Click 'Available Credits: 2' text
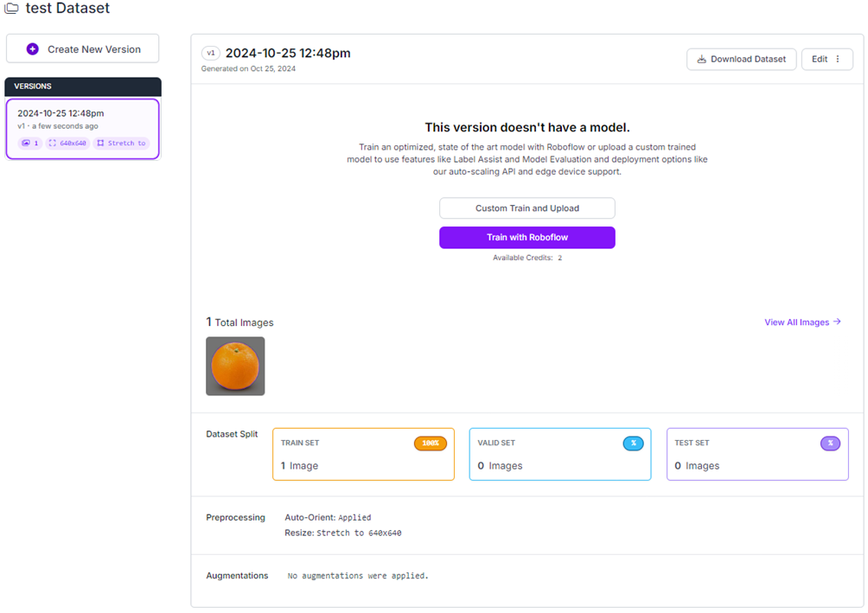868x613 pixels. pos(527,258)
